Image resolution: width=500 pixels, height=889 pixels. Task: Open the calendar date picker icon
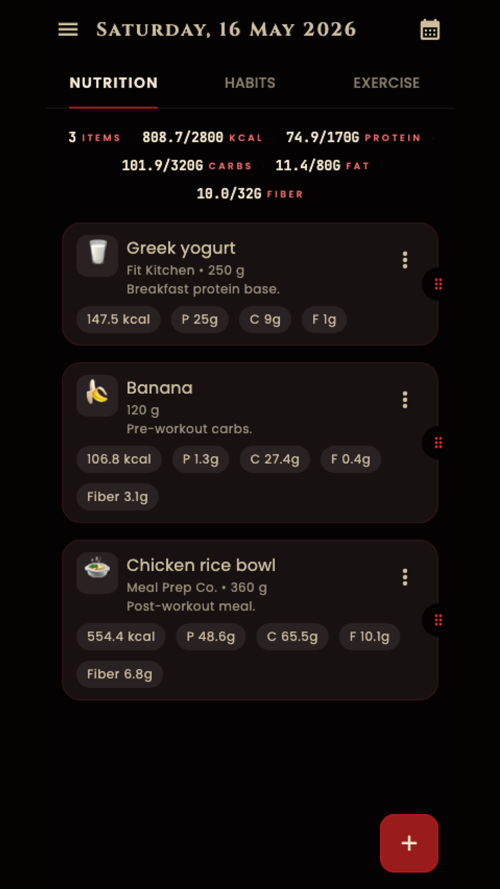(x=430, y=29)
